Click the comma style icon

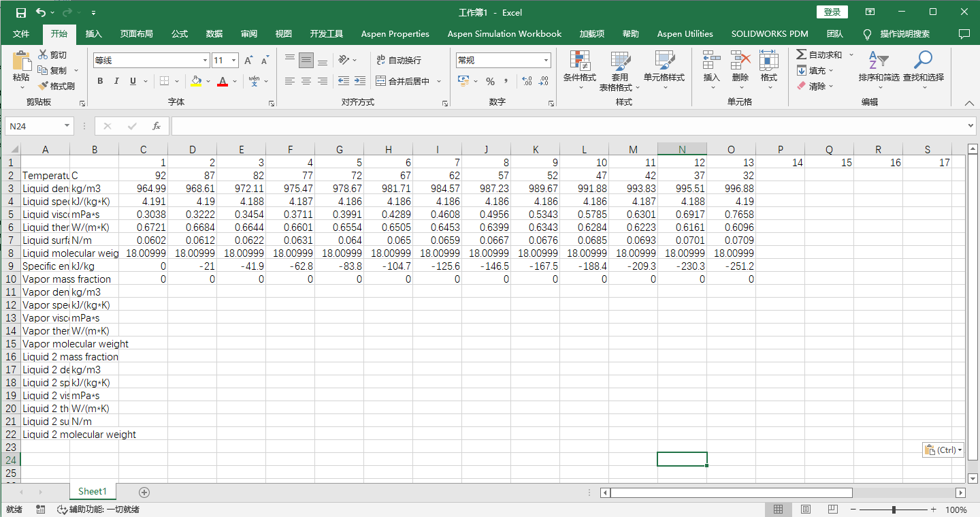(506, 81)
